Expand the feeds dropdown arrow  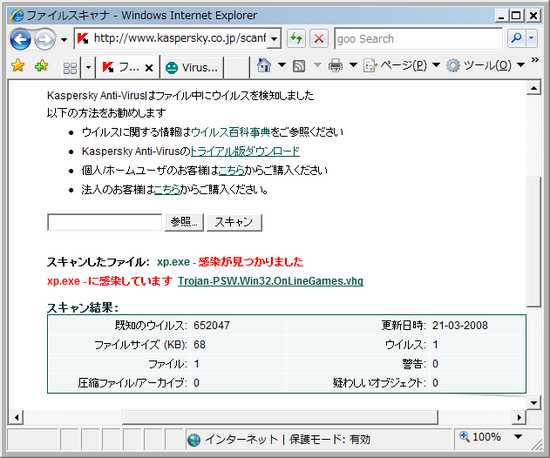tap(317, 65)
